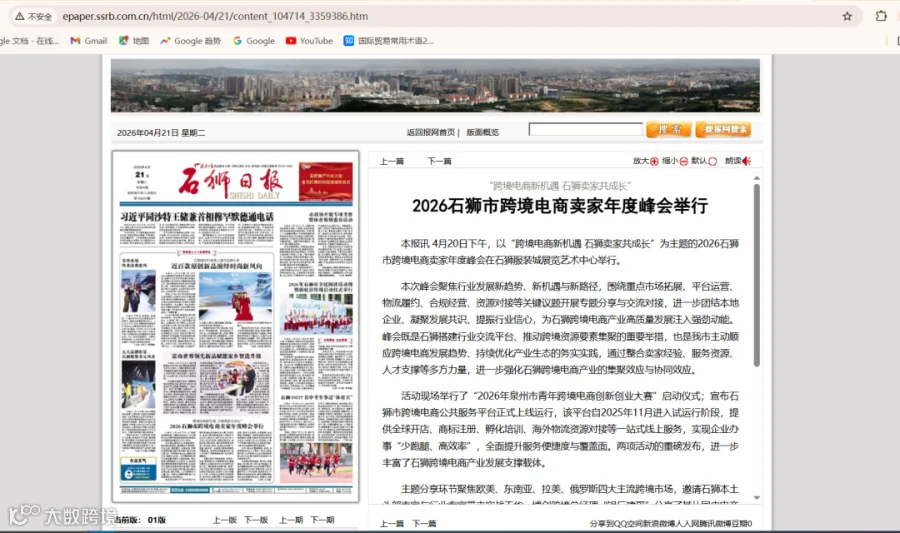
Task: Go to 下一篇 above the article
Action: (x=439, y=161)
